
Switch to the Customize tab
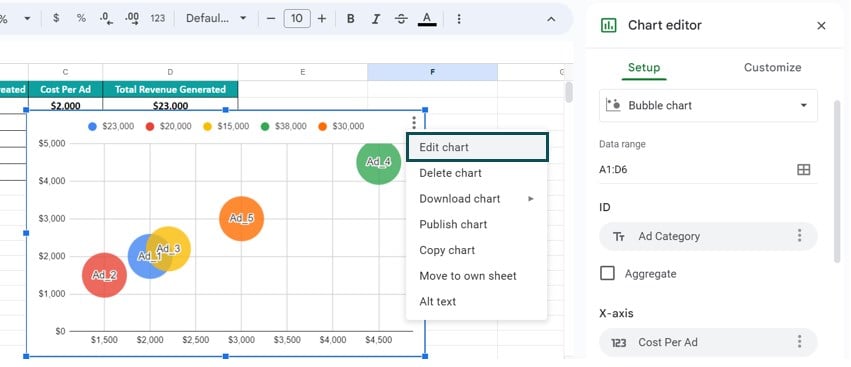(772, 68)
